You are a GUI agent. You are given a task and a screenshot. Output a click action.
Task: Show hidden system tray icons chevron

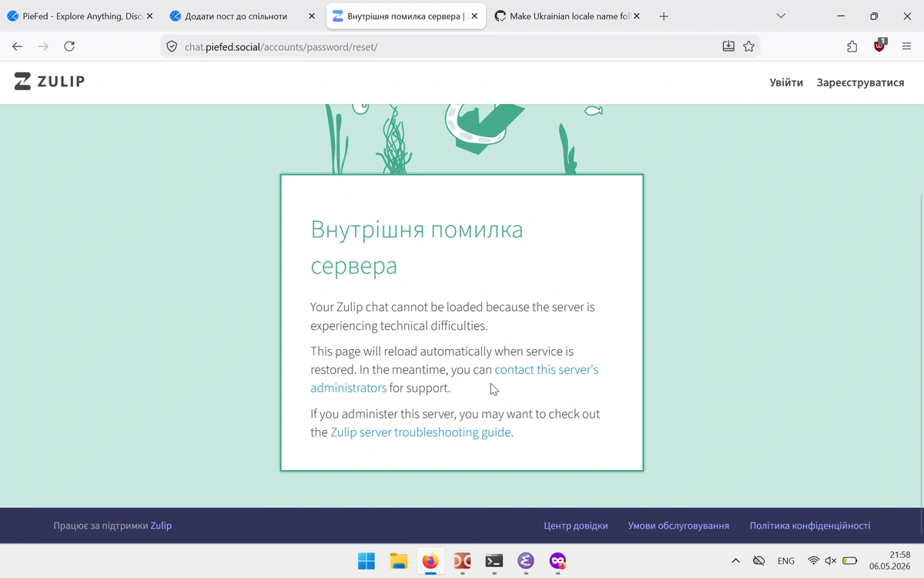point(735,561)
